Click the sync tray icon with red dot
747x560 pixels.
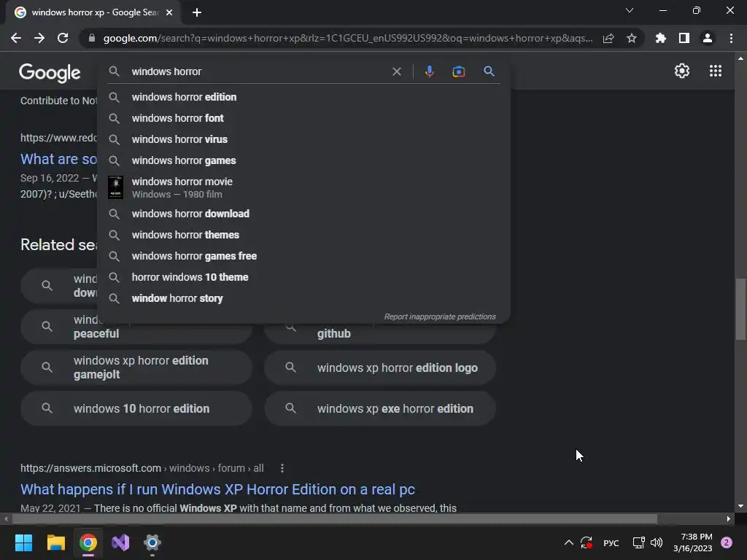click(x=587, y=542)
